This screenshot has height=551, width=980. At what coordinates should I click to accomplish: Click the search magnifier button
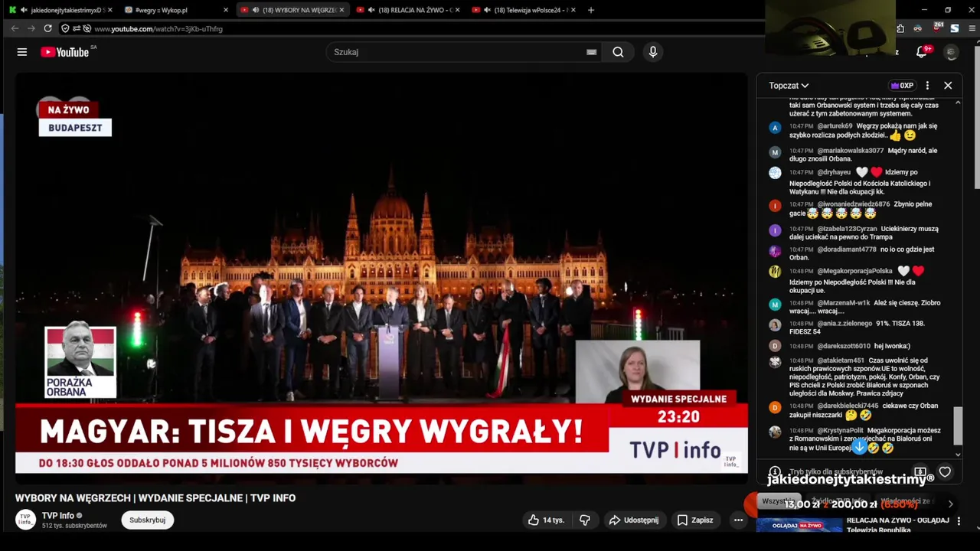click(x=618, y=52)
